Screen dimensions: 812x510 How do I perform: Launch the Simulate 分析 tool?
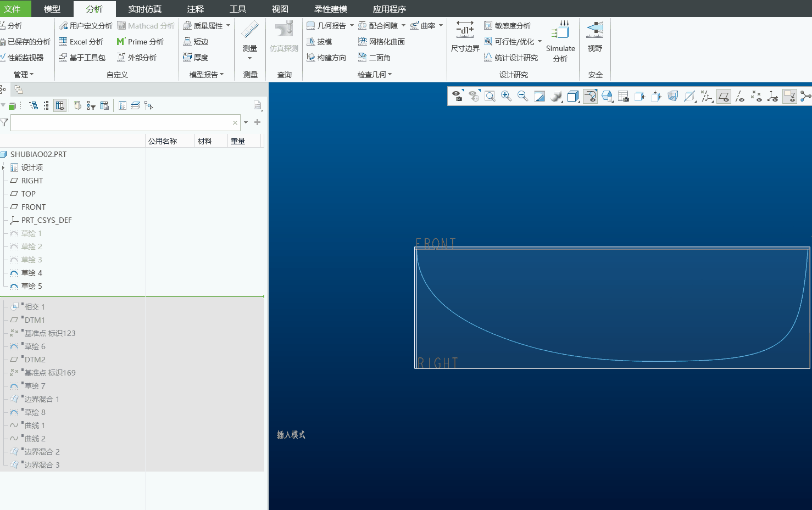560,42
